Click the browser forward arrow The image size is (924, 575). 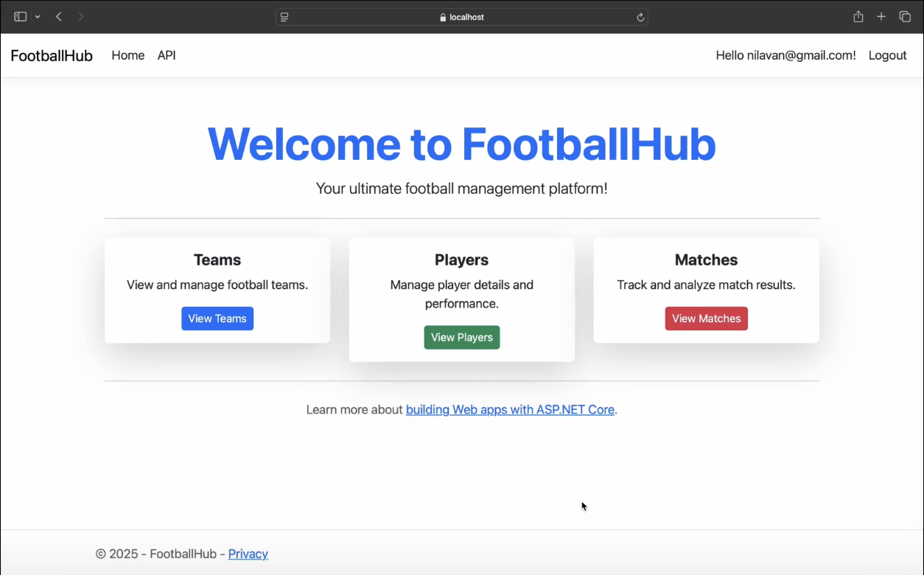(81, 17)
